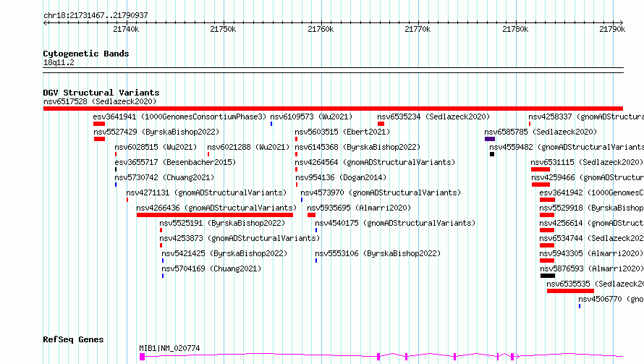Viewport: 644px width, 364px height.
Task: Click the 21770k ruler tick label
Action: tap(418, 29)
